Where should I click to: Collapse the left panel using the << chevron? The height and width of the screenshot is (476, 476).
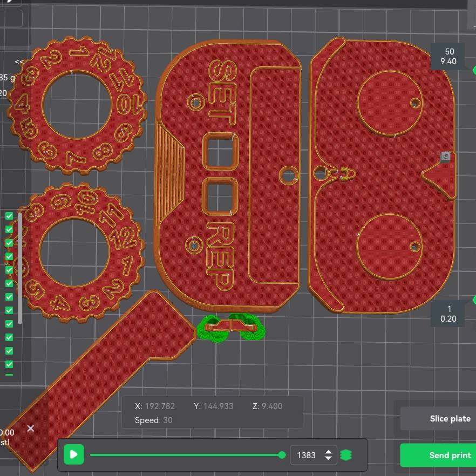[x=18, y=62]
